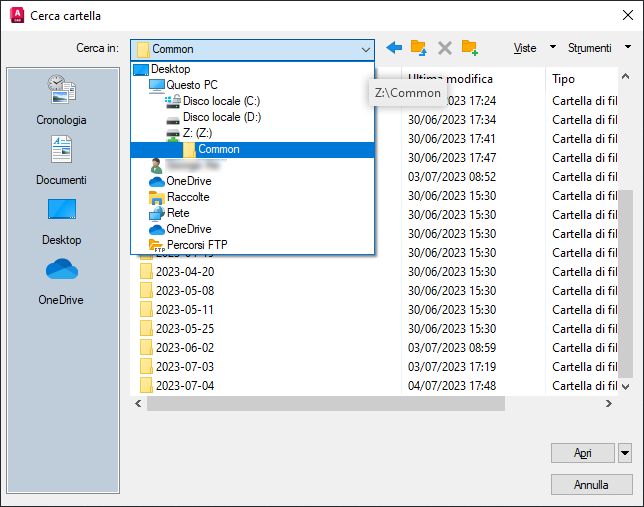Open Cronologia in the places sidebar

coord(61,100)
